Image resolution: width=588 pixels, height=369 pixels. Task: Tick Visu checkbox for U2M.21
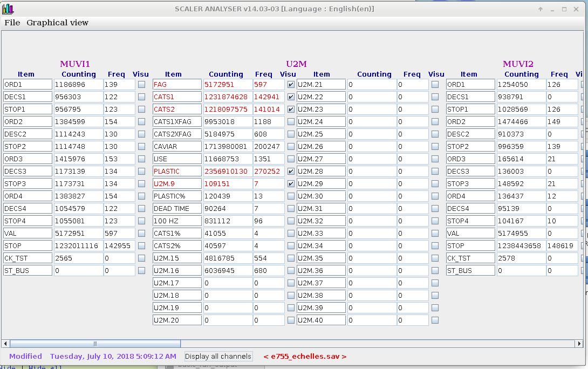coord(435,85)
